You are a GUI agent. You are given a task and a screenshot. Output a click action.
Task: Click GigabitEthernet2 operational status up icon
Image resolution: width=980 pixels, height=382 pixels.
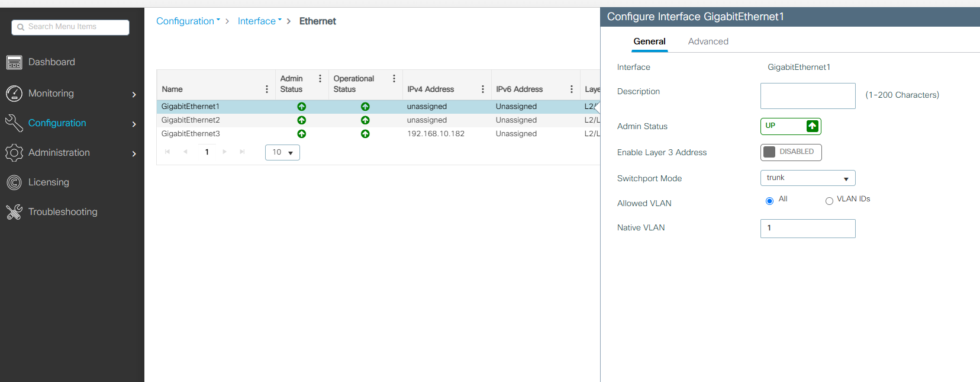pos(365,120)
